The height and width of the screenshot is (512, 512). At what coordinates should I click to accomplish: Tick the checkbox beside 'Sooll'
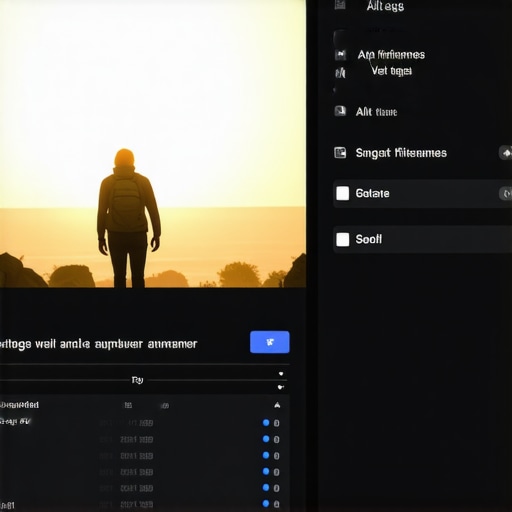pos(342,239)
